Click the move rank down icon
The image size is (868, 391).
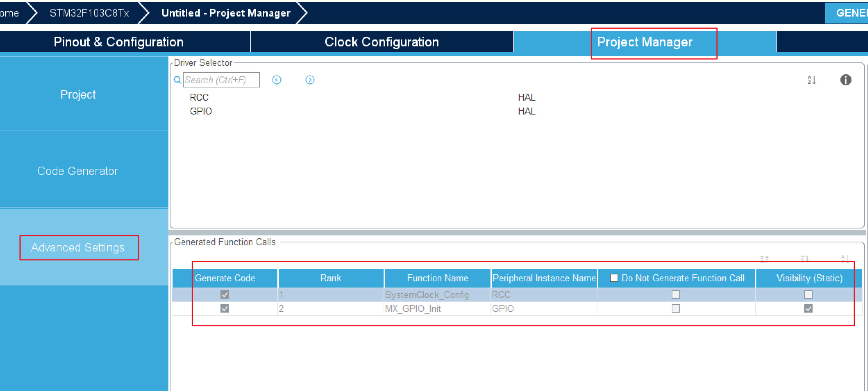[804, 259]
